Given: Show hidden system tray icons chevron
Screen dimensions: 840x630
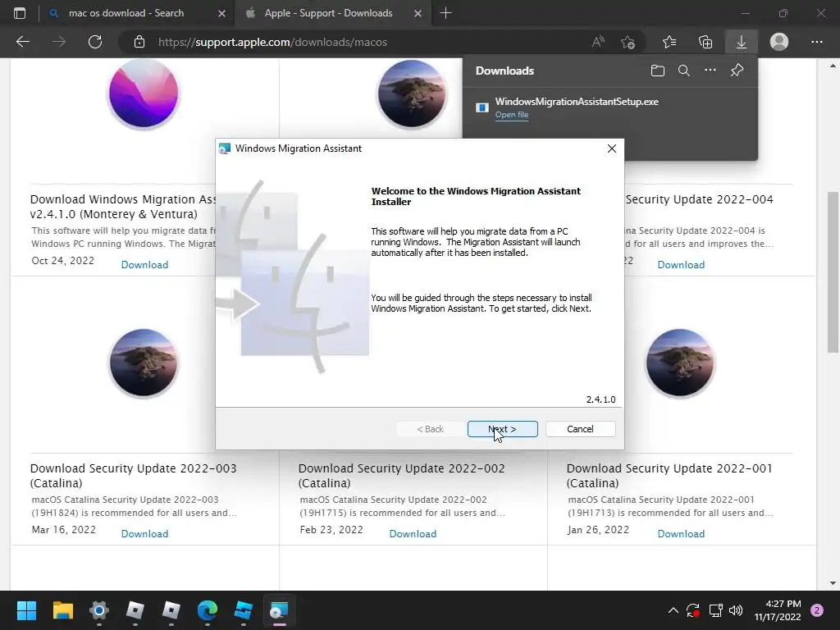Looking at the screenshot, I should 673,610.
